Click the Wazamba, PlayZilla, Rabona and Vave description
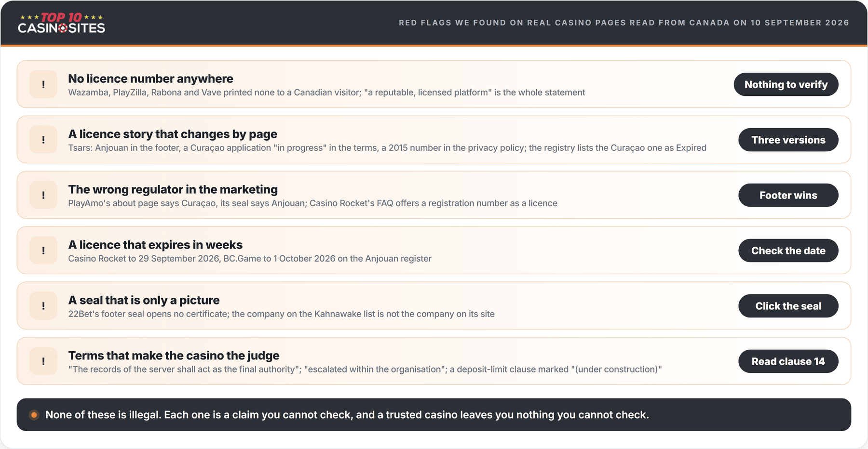868x449 pixels. (x=326, y=92)
